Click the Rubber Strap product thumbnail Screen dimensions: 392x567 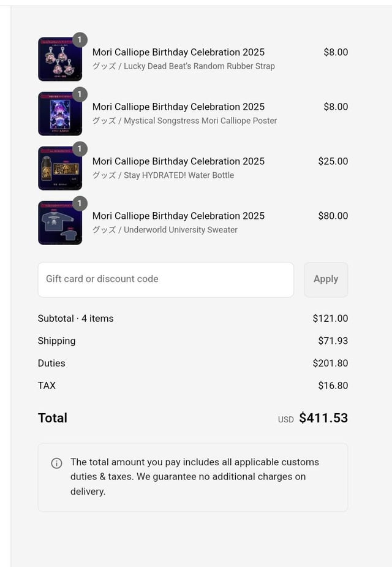[x=59, y=59]
